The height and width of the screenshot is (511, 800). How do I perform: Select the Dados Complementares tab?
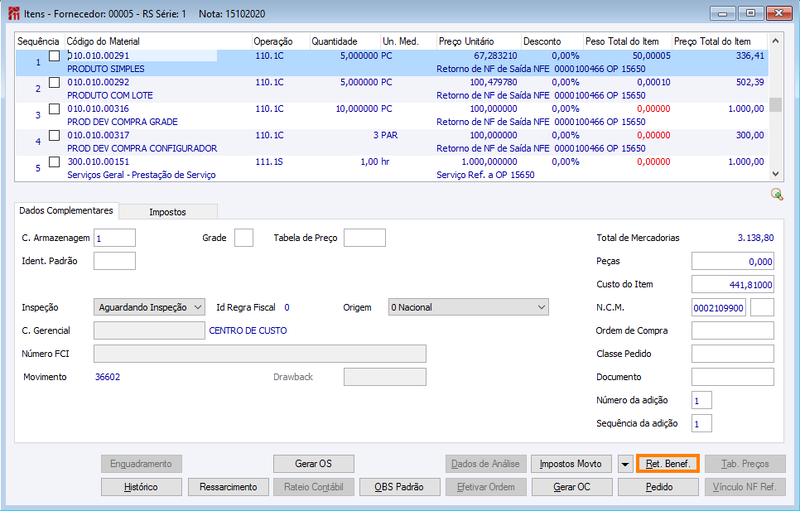66,211
